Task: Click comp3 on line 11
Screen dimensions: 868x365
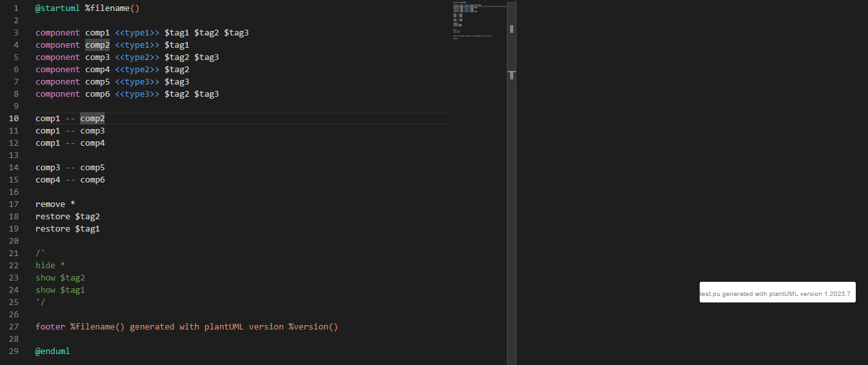Action: (x=92, y=131)
